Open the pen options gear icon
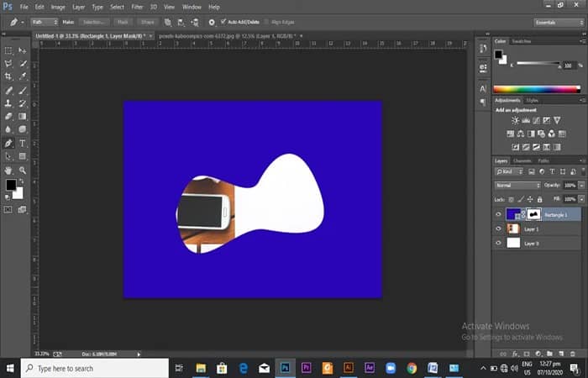Screen dimensions: 588x378 point(212,22)
